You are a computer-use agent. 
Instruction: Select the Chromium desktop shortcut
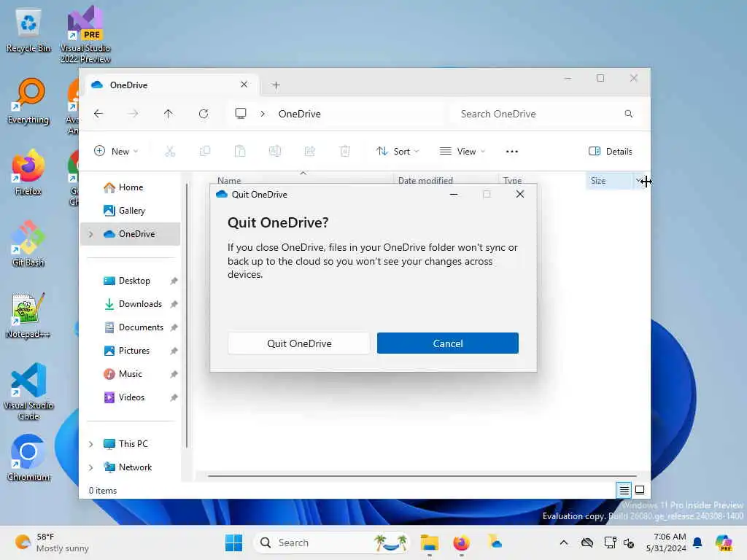(28, 458)
